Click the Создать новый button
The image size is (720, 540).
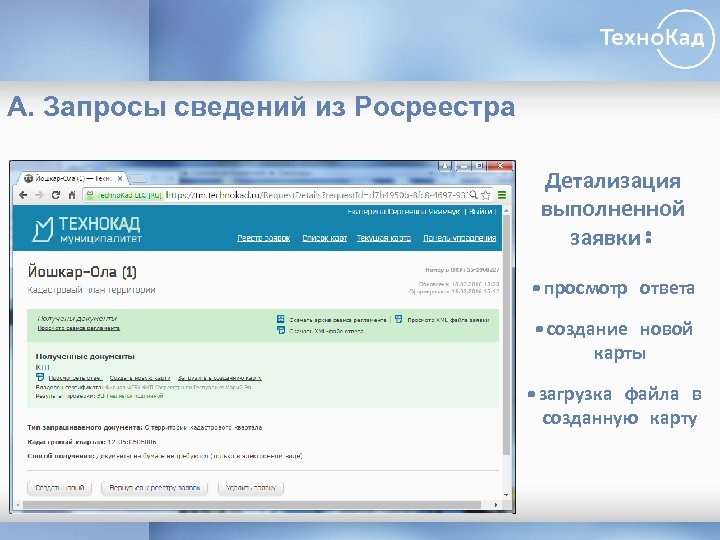click(x=60, y=488)
